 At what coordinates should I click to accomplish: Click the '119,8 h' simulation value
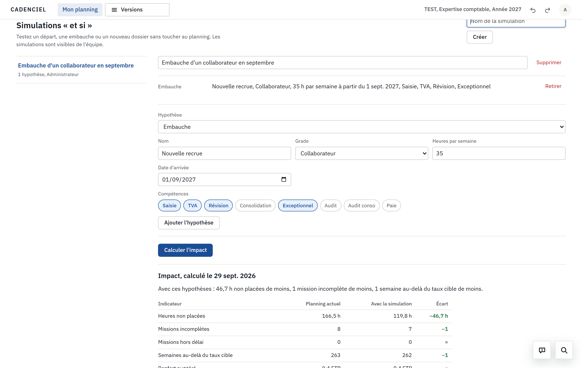402,316
